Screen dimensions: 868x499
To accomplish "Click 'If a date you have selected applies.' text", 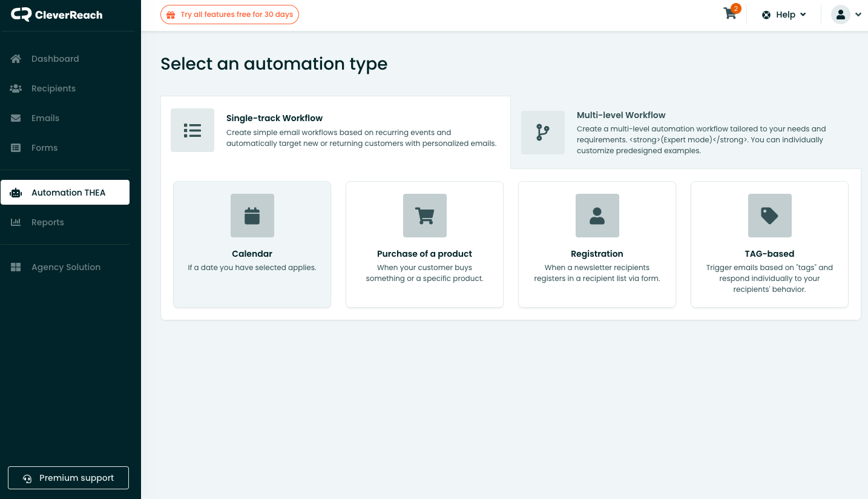I will pos(252,268).
